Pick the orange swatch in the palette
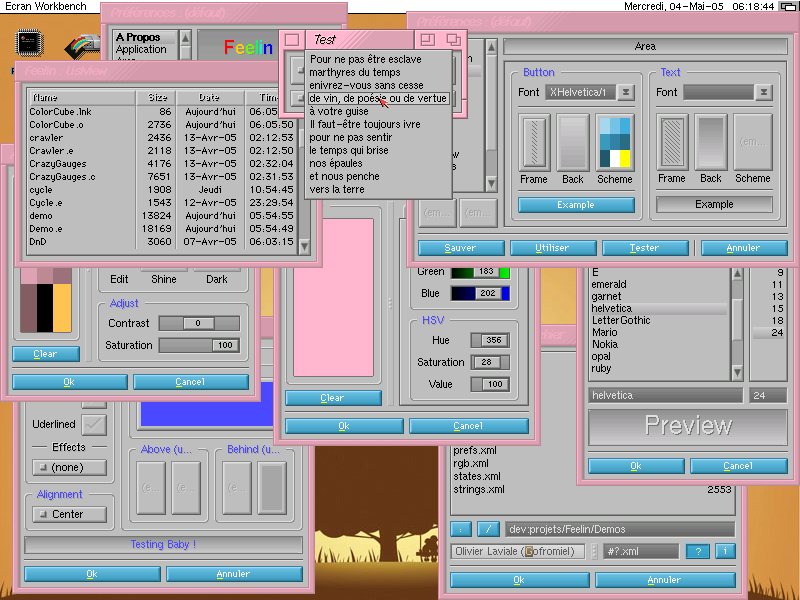The width and height of the screenshot is (800, 600). point(62,308)
